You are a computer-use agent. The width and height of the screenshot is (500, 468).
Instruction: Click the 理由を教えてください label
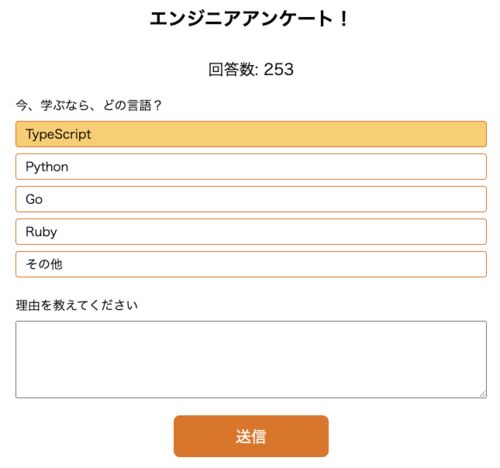click(x=77, y=305)
